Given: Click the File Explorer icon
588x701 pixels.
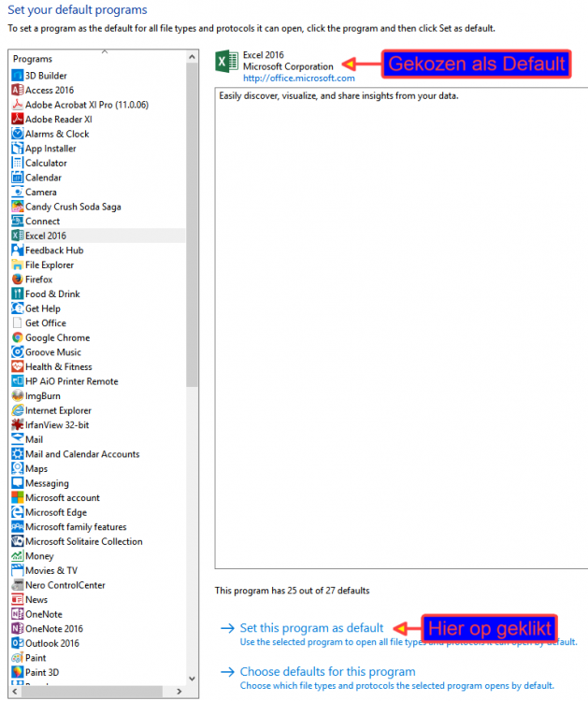Looking at the screenshot, I should (18, 265).
